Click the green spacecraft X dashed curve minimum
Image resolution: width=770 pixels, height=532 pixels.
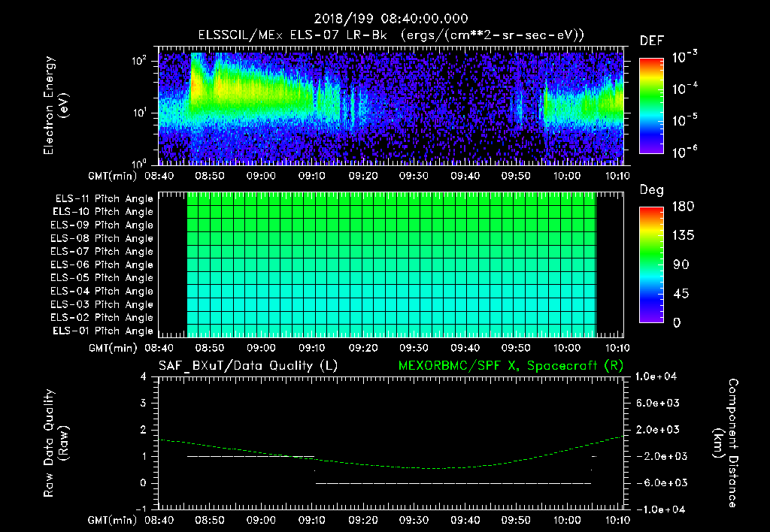(x=434, y=468)
